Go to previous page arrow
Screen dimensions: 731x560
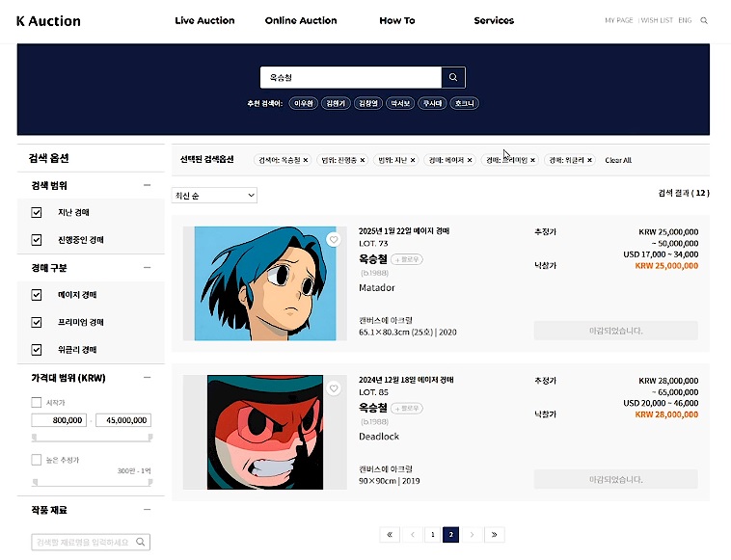click(x=413, y=534)
